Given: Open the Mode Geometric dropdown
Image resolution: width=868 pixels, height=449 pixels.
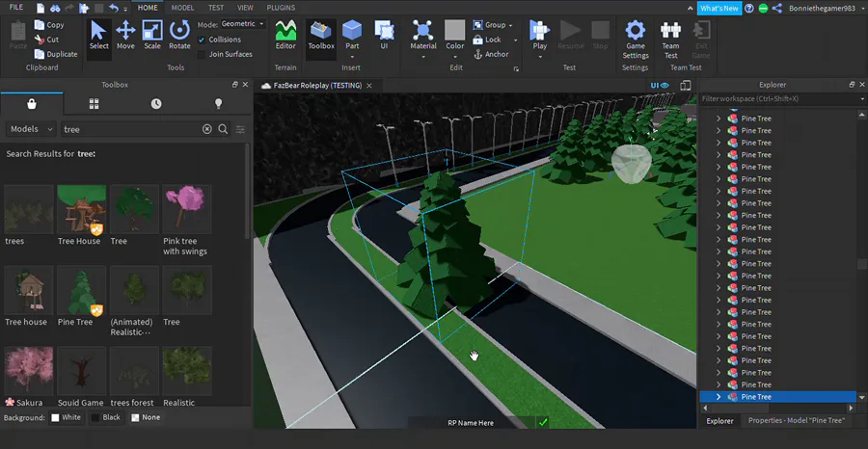Looking at the screenshot, I should [x=243, y=24].
